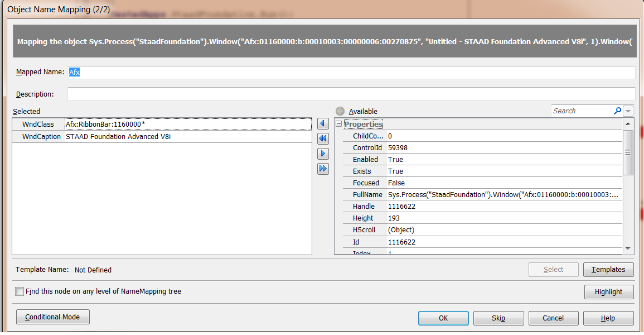
Task: Click the double left arrow move-all button
Action: [x=323, y=138]
